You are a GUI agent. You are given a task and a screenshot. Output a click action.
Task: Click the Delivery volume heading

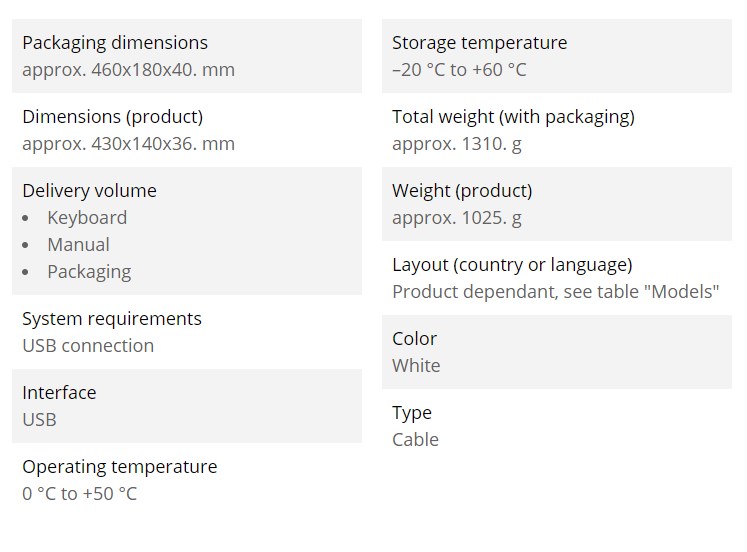pyautogui.click(x=90, y=191)
